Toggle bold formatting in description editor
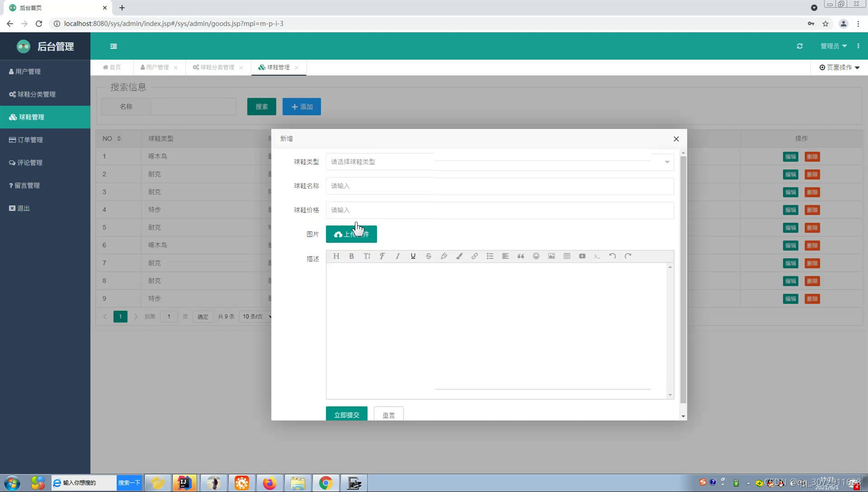Screen dimensions: 868x492 pyautogui.click(x=351, y=256)
